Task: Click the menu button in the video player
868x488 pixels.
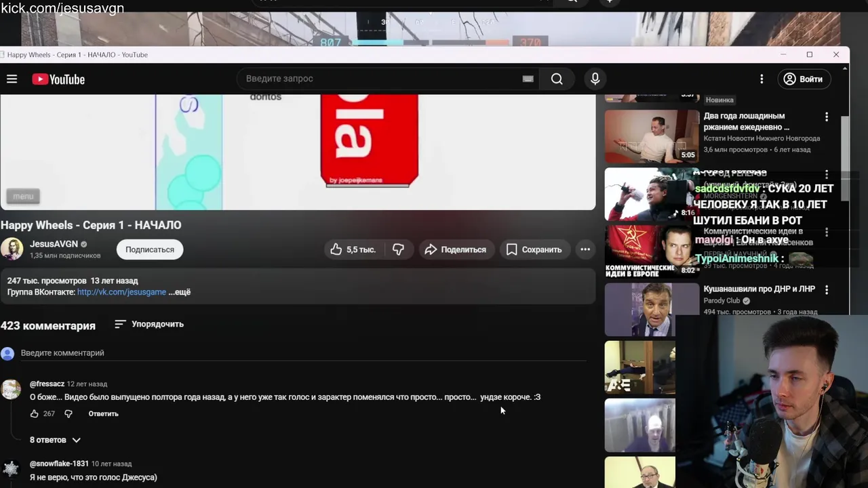Action: coord(23,197)
